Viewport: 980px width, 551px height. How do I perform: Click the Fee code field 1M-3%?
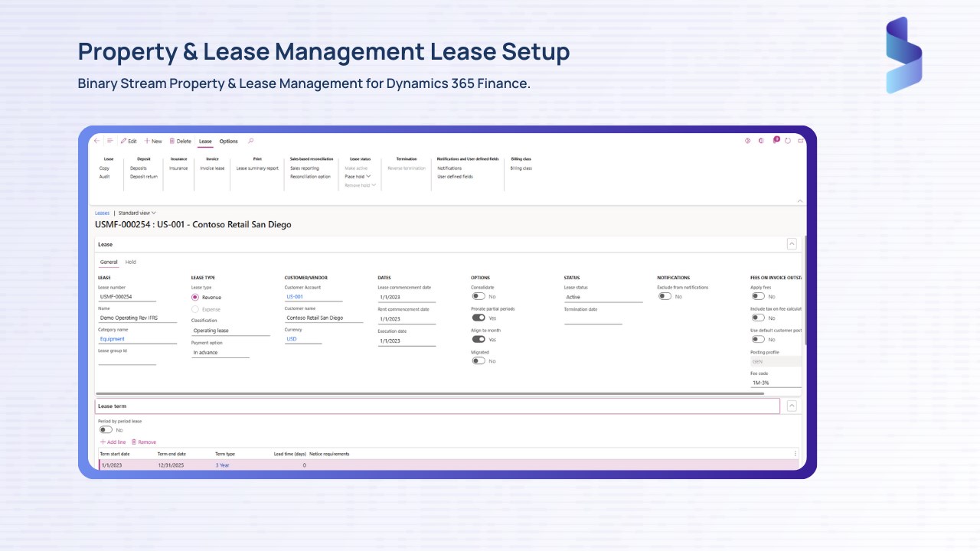tap(776, 383)
